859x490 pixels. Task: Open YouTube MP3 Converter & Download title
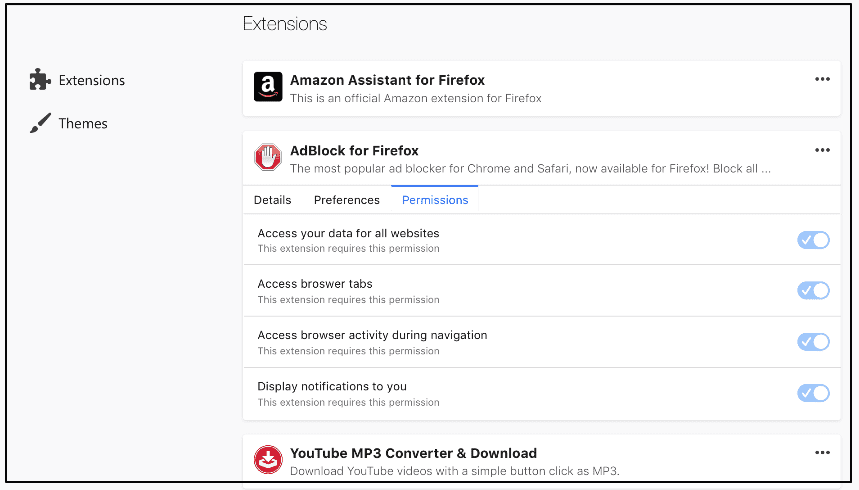pos(413,453)
